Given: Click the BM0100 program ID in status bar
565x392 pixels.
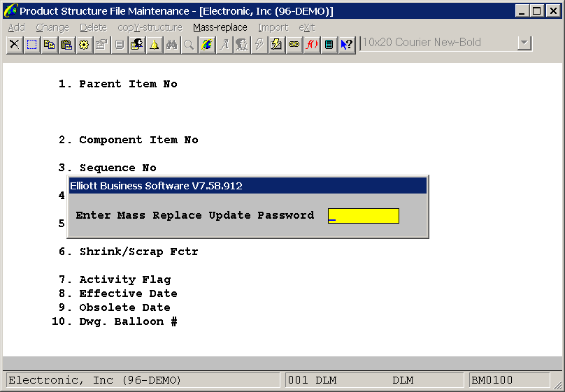Looking at the screenshot, I should [510, 380].
